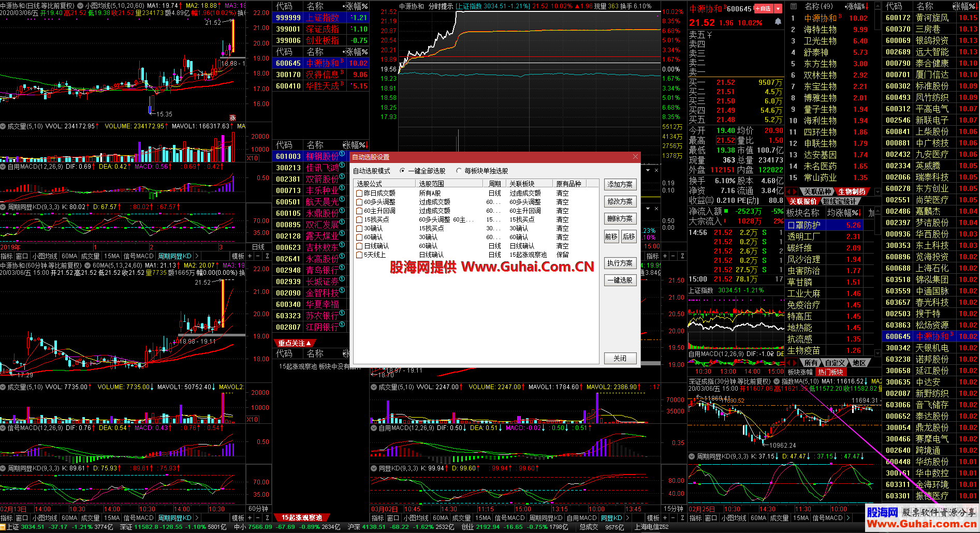Select the 自定义 sector tab
980x533 pixels.
click(x=835, y=363)
